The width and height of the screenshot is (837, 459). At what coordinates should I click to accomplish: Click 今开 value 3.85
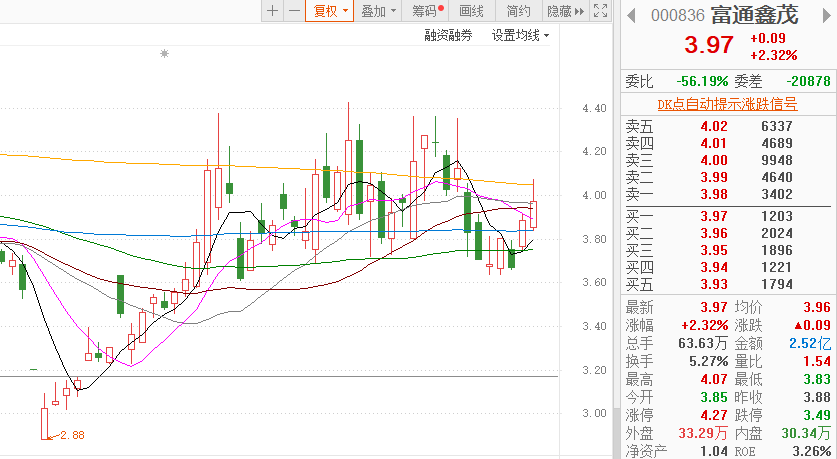point(714,398)
